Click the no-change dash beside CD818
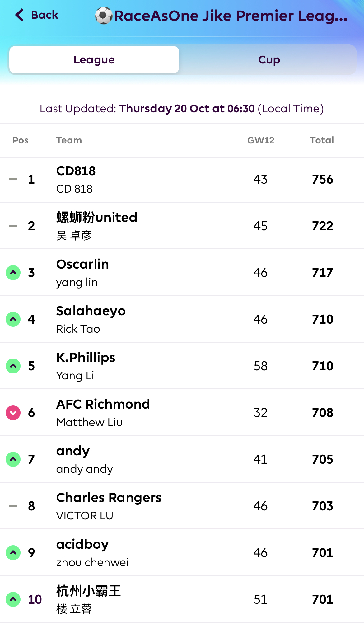The height and width of the screenshot is (624, 364). [x=13, y=179]
